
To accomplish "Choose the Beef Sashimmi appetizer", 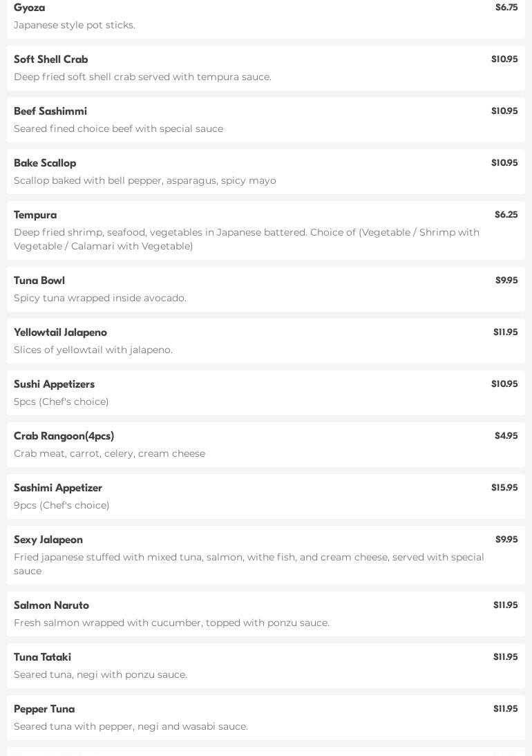I will [50, 111].
